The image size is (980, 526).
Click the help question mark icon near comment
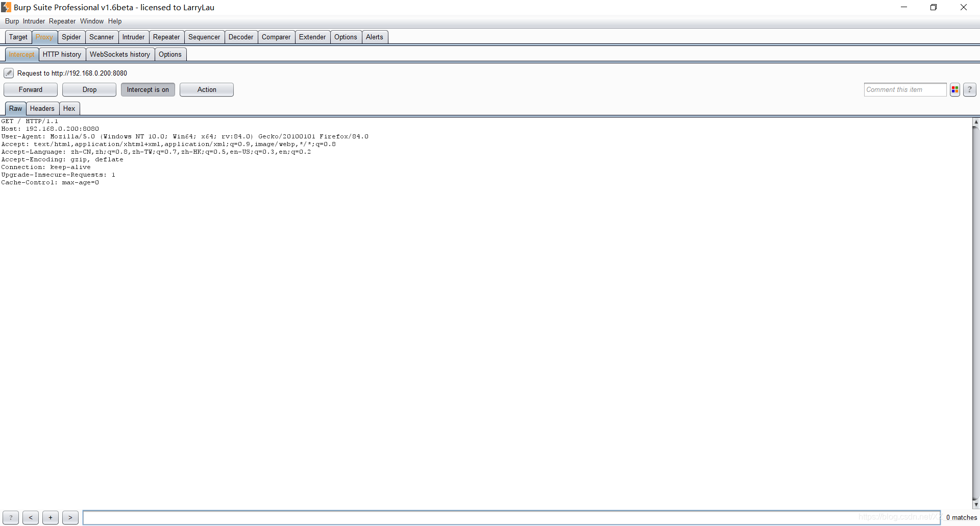tap(970, 90)
